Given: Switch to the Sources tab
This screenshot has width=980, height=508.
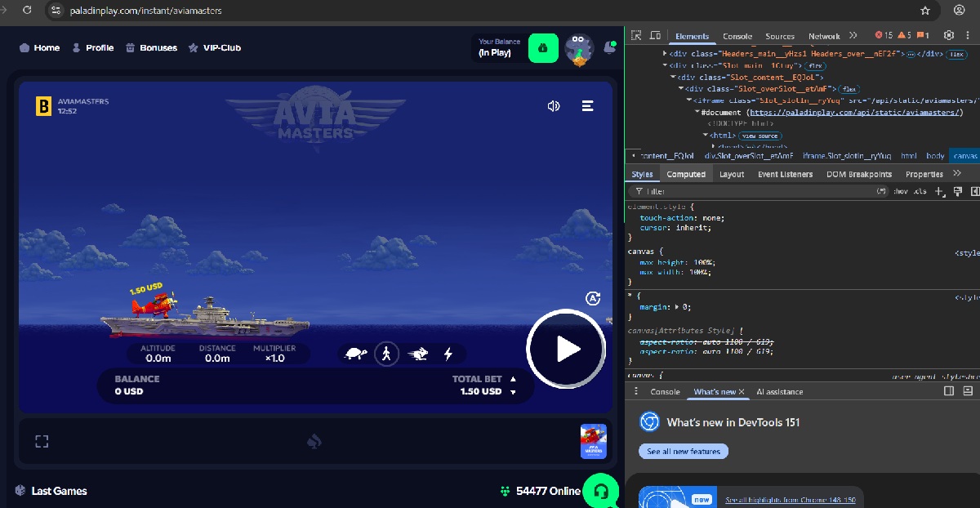Looking at the screenshot, I should pyautogui.click(x=780, y=36).
